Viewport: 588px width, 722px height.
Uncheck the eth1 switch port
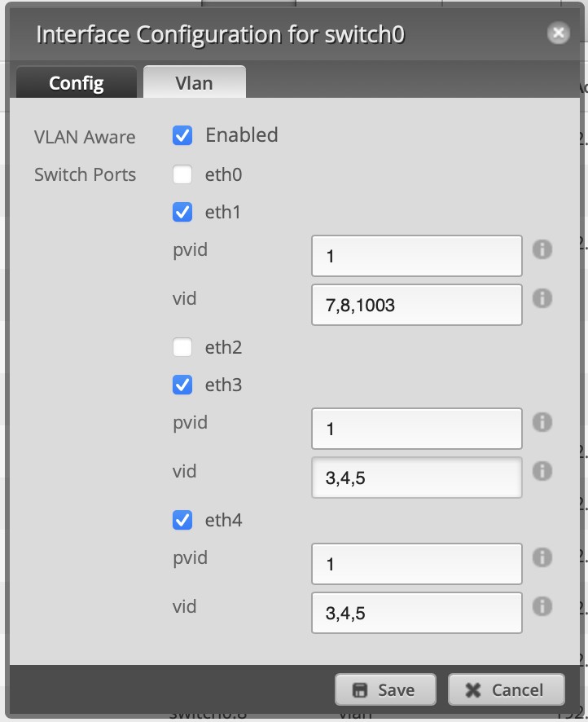click(182, 212)
